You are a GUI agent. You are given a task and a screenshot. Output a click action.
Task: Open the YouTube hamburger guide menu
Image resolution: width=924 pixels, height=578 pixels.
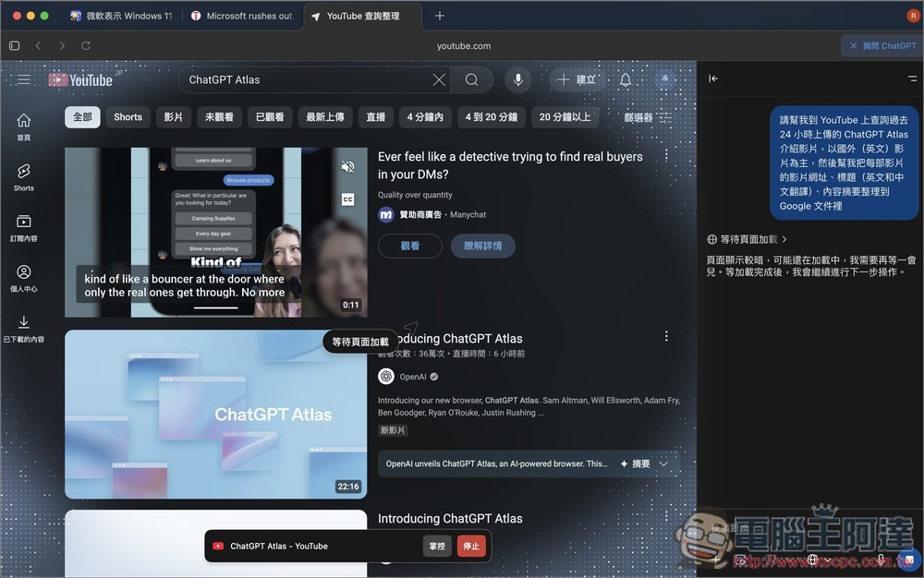pyautogui.click(x=24, y=80)
